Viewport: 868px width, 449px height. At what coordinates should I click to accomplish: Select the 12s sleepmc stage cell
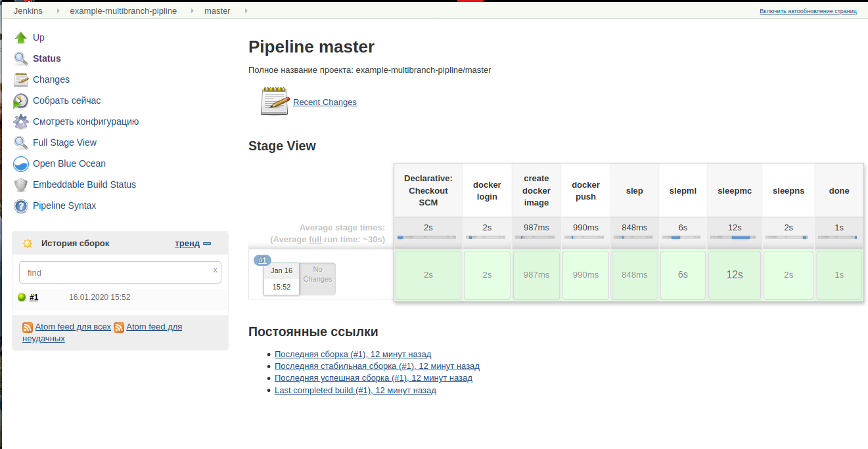click(x=735, y=275)
